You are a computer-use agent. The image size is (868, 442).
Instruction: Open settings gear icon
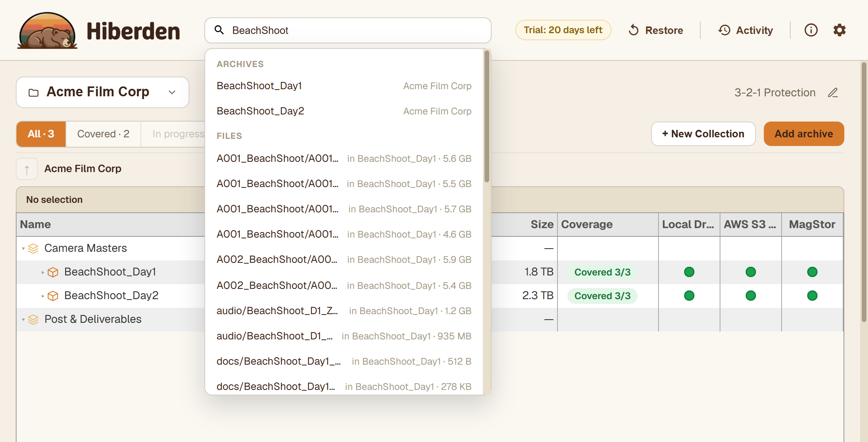point(840,30)
